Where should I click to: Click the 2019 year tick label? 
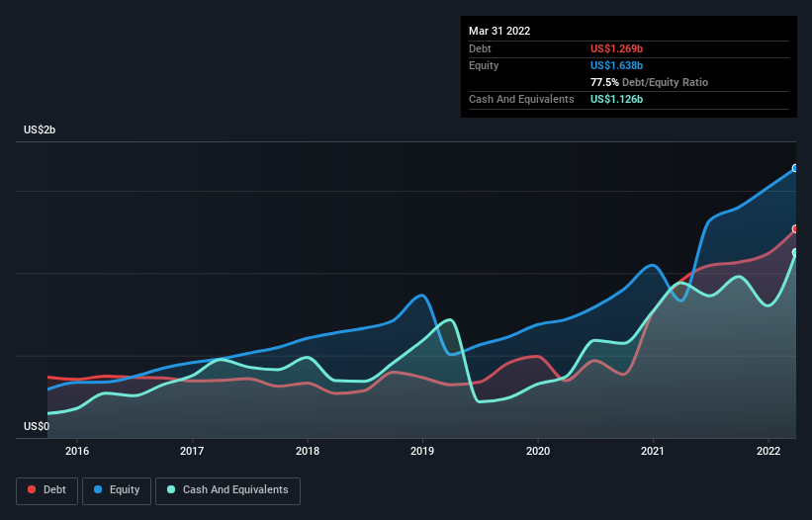coord(422,451)
